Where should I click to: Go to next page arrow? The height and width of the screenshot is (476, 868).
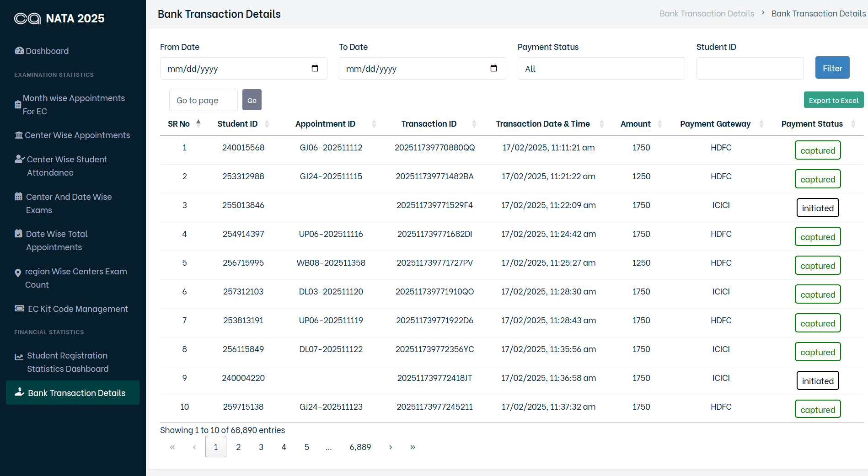391,447
